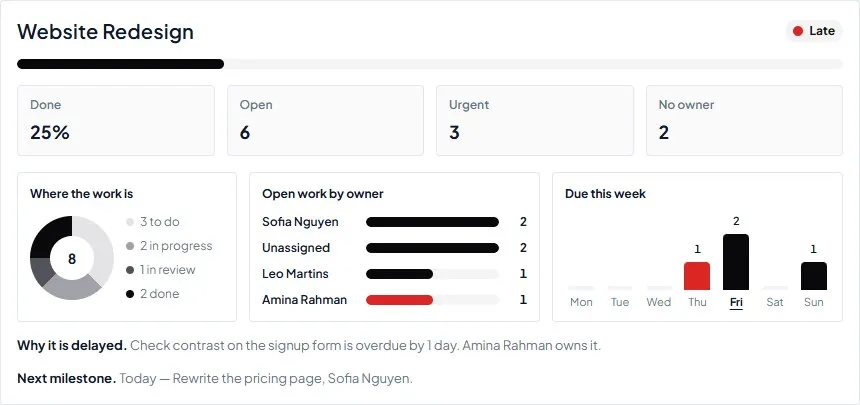Click the black done legend dot
This screenshot has height=405, width=860.
130,294
